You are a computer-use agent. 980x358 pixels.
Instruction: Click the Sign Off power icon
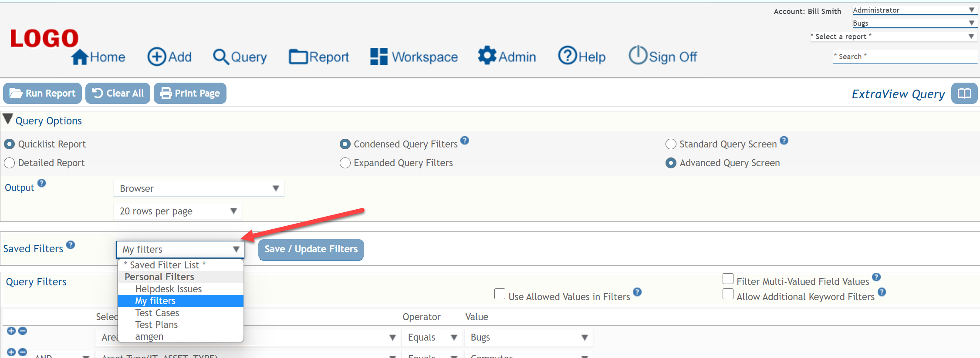(638, 56)
